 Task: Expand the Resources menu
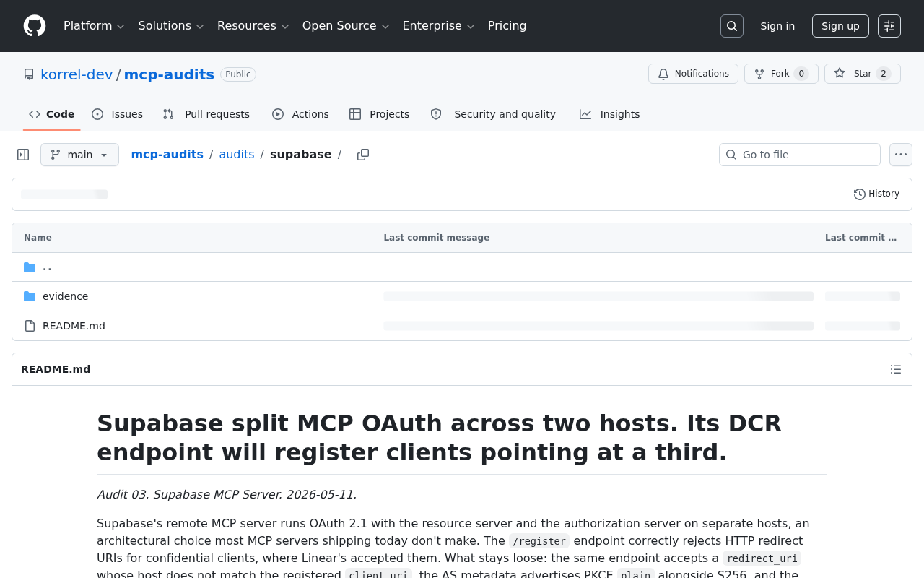[x=253, y=26]
